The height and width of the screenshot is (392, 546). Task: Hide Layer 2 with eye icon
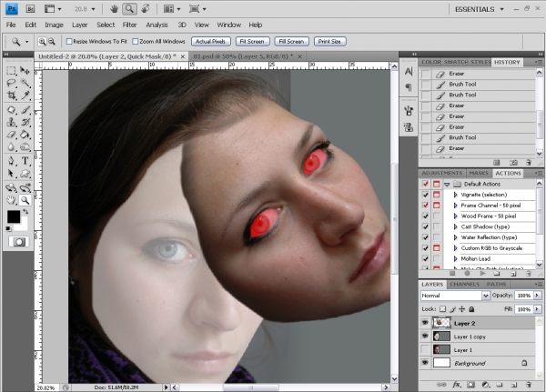[425, 323]
